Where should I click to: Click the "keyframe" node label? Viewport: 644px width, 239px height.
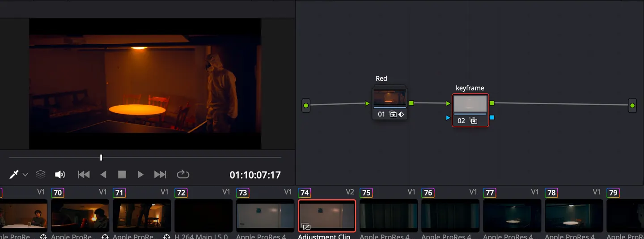click(470, 88)
